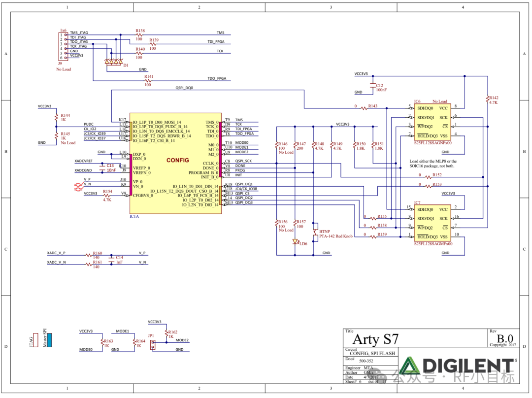Select the PROG net label at pin R8
Screen dimensions: 532x398
[x=240, y=170]
